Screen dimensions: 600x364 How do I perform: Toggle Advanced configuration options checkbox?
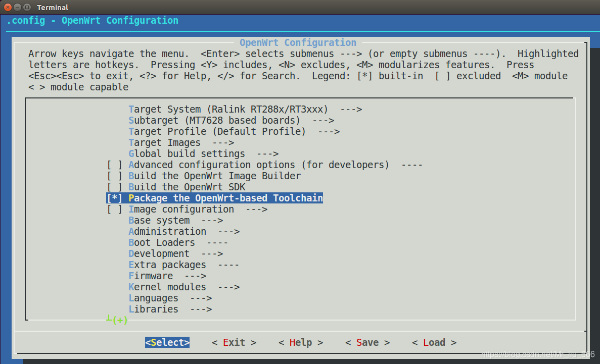pos(114,165)
